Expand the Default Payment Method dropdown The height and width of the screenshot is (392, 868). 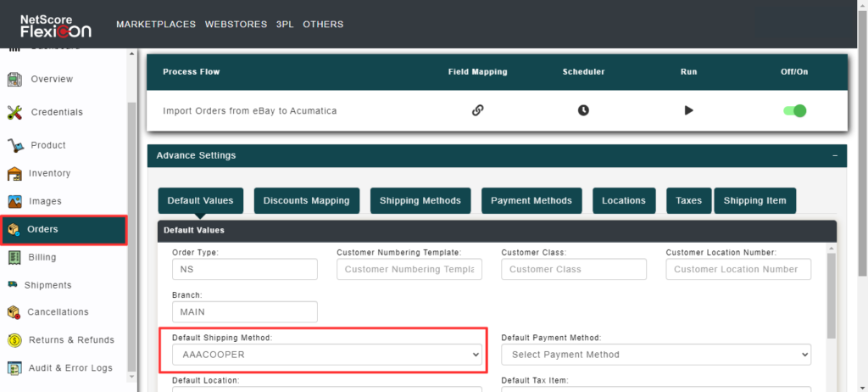tap(656, 355)
